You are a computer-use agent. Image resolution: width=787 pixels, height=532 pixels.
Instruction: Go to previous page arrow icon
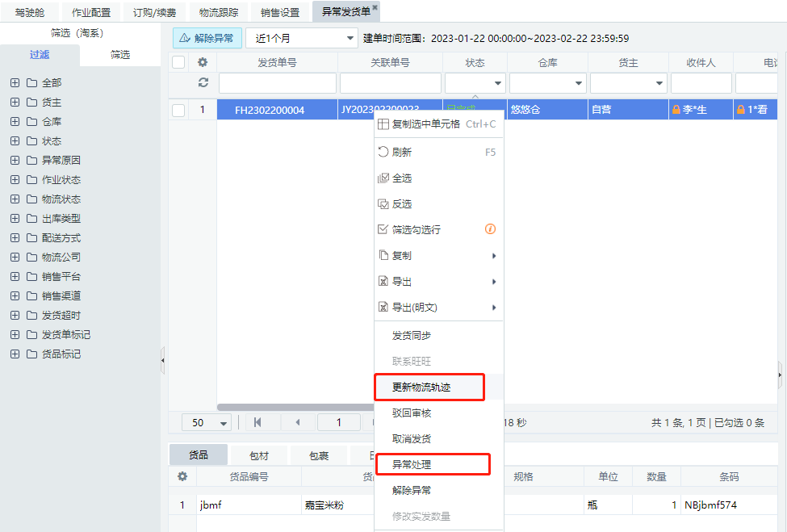coord(297,422)
